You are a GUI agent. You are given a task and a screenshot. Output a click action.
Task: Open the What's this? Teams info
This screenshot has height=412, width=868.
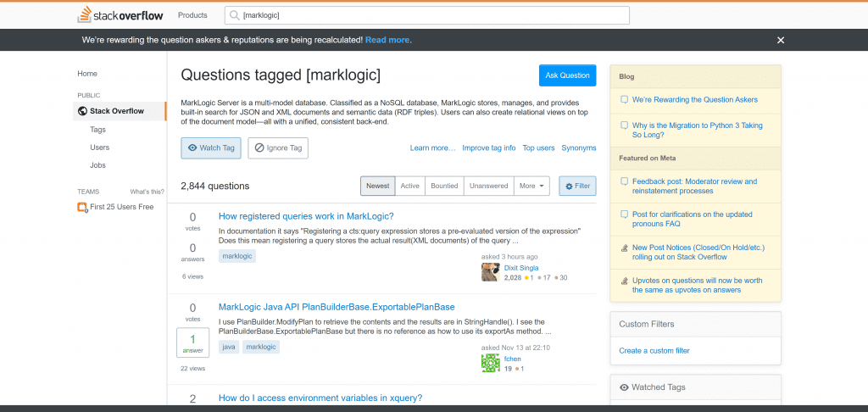(x=147, y=192)
